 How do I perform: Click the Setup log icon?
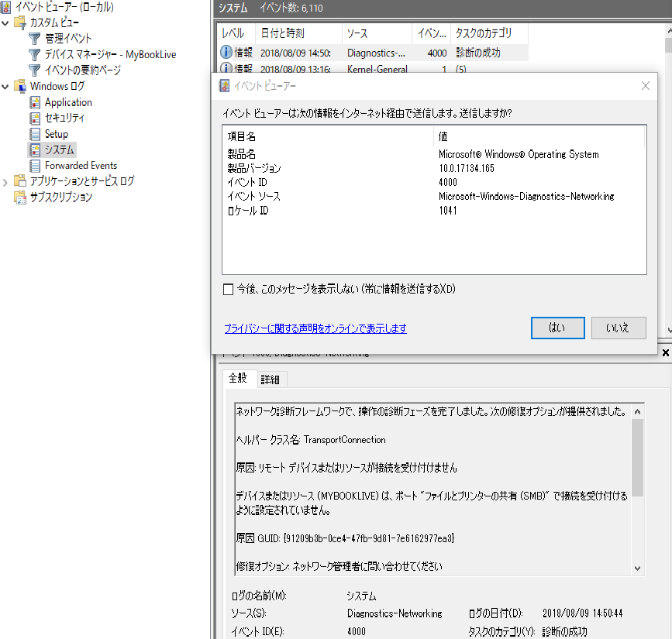tap(35, 134)
